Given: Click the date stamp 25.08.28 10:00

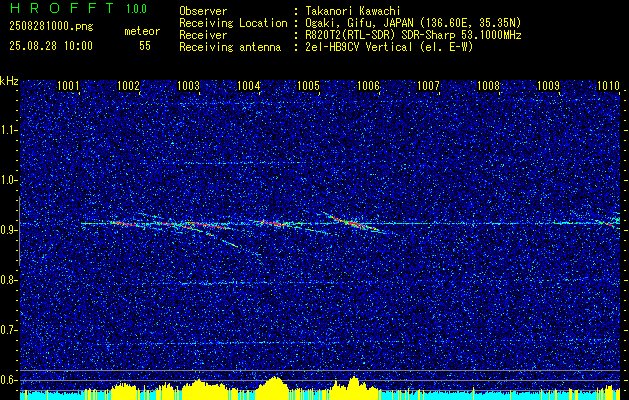Looking at the screenshot, I should point(51,46).
